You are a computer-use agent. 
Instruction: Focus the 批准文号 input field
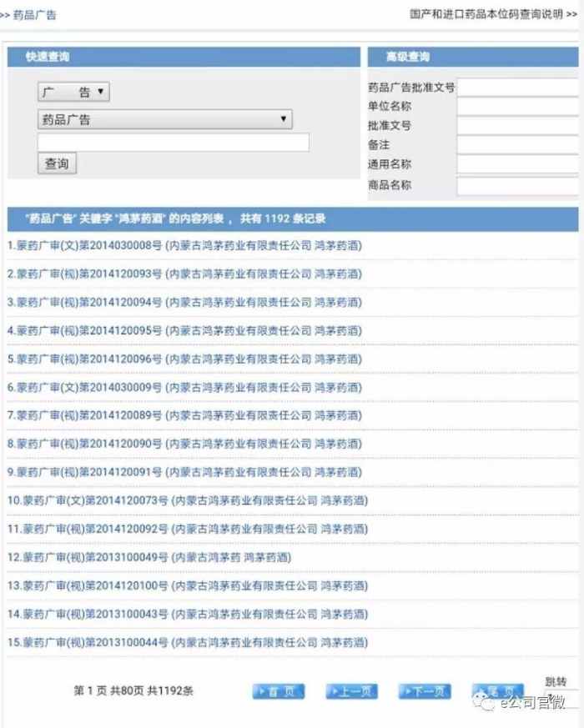(517, 126)
